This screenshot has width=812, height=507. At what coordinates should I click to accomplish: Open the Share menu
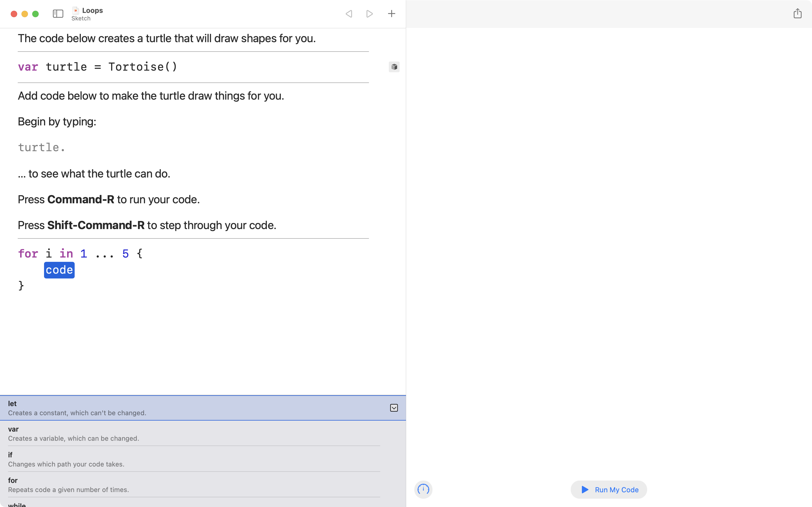click(798, 14)
